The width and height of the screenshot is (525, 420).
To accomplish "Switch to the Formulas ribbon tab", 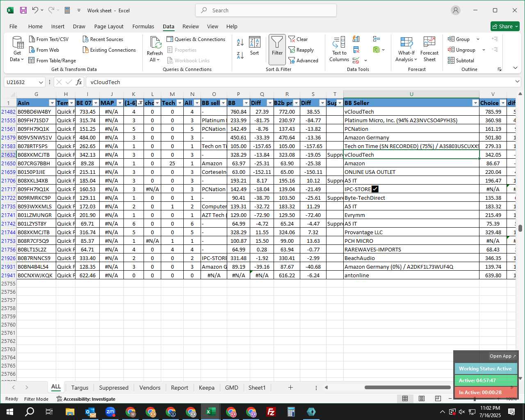I will tap(143, 26).
